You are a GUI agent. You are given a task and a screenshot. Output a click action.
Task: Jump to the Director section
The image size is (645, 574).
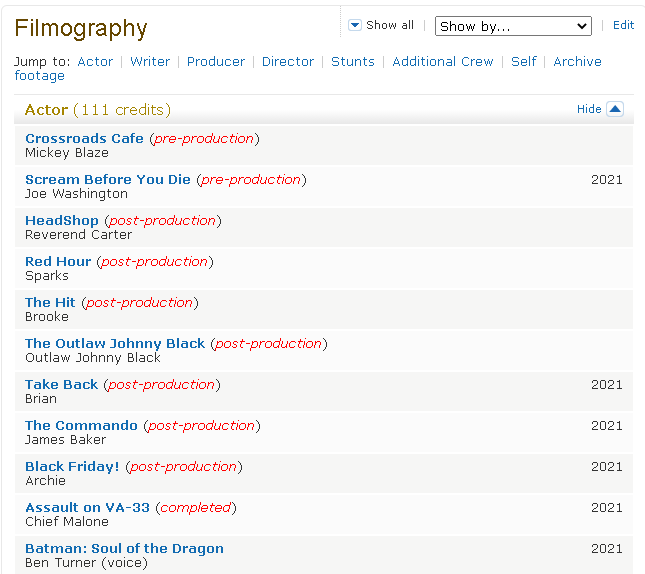point(288,61)
